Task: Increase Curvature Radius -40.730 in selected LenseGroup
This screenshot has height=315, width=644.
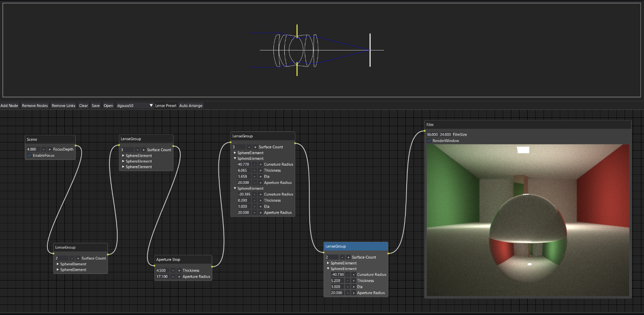Action: (x=354, y=274)
